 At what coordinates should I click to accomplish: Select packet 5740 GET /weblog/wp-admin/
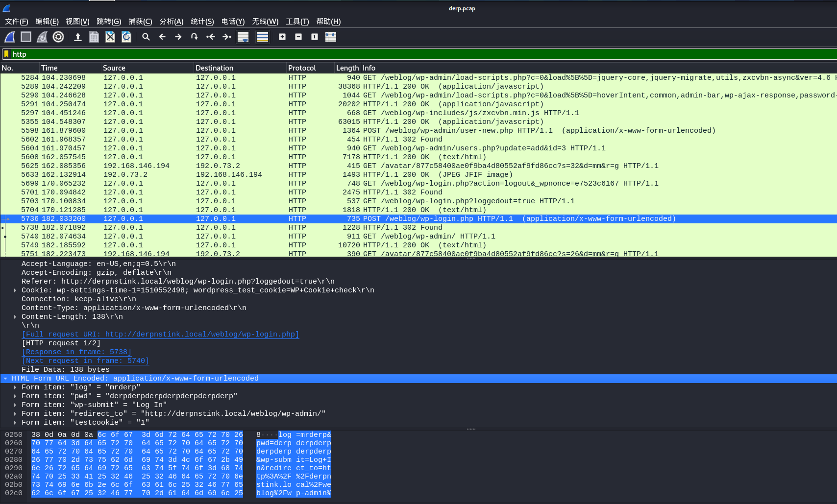pyautogui.click(x=418, y=236)
